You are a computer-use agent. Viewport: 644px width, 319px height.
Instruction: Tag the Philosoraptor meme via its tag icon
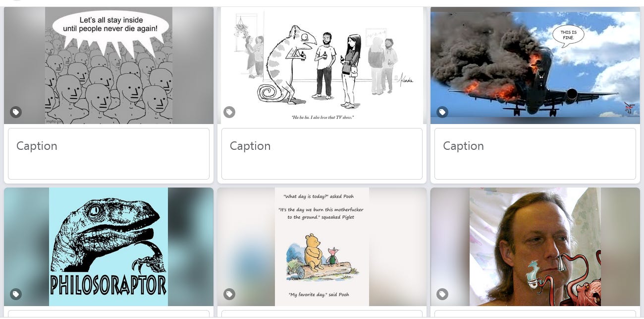click(x=16, y=294)
